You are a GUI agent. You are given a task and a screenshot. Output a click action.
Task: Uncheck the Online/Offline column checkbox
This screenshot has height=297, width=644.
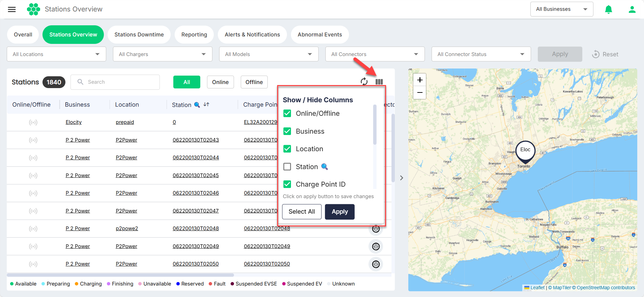287,113
